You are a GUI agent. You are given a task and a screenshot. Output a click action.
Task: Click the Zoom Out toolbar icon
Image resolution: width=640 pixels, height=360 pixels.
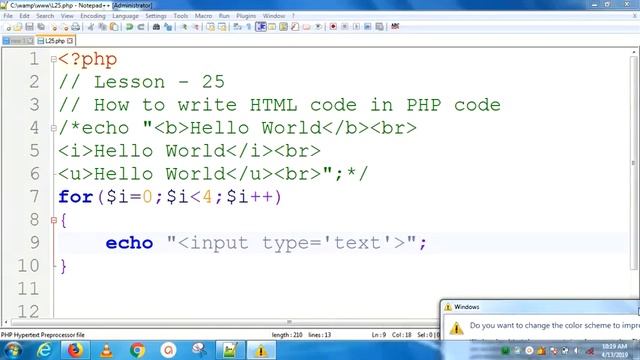tap(196, 27)
